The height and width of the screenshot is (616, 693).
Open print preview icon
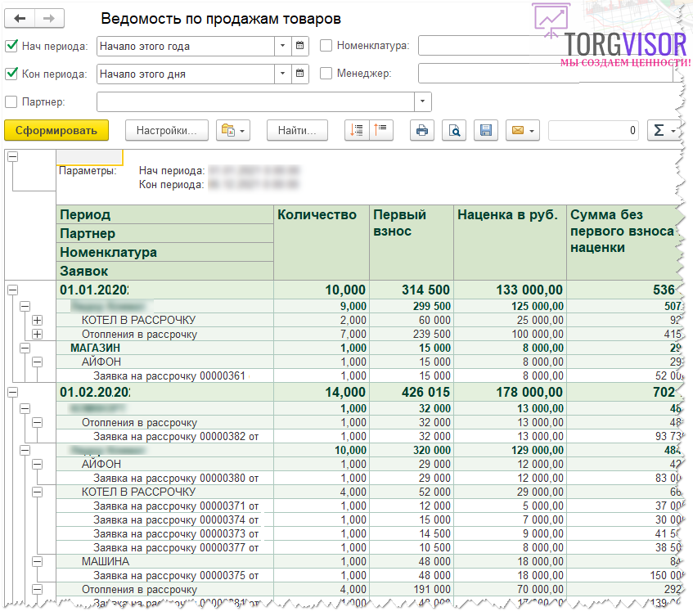click(x=454, y=130)
